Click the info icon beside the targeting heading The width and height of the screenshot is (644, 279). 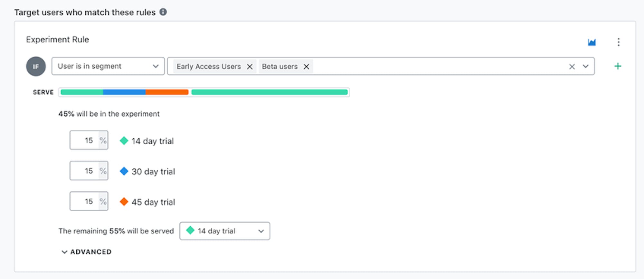(163, 12)
